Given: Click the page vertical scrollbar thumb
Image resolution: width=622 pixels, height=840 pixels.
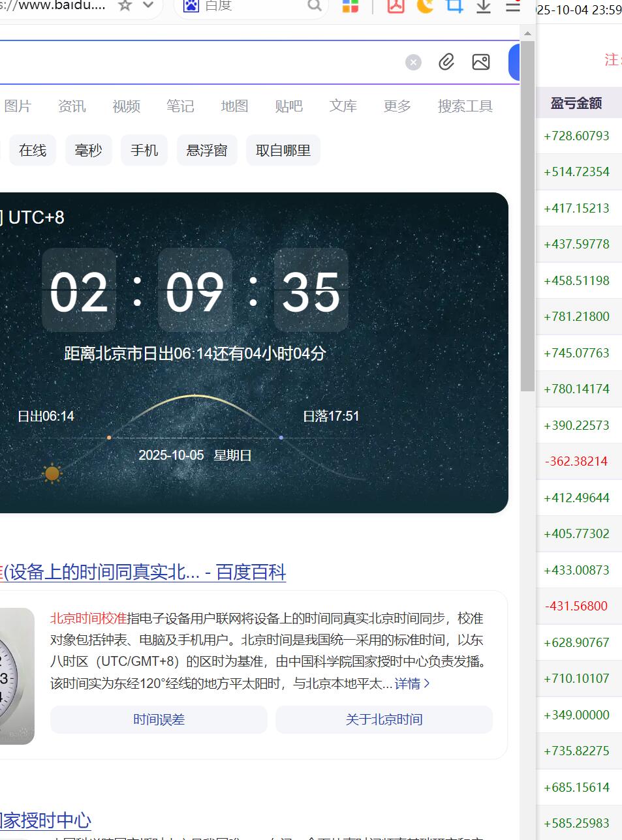Looking at the screenshot, I should (x=527, y=215).
